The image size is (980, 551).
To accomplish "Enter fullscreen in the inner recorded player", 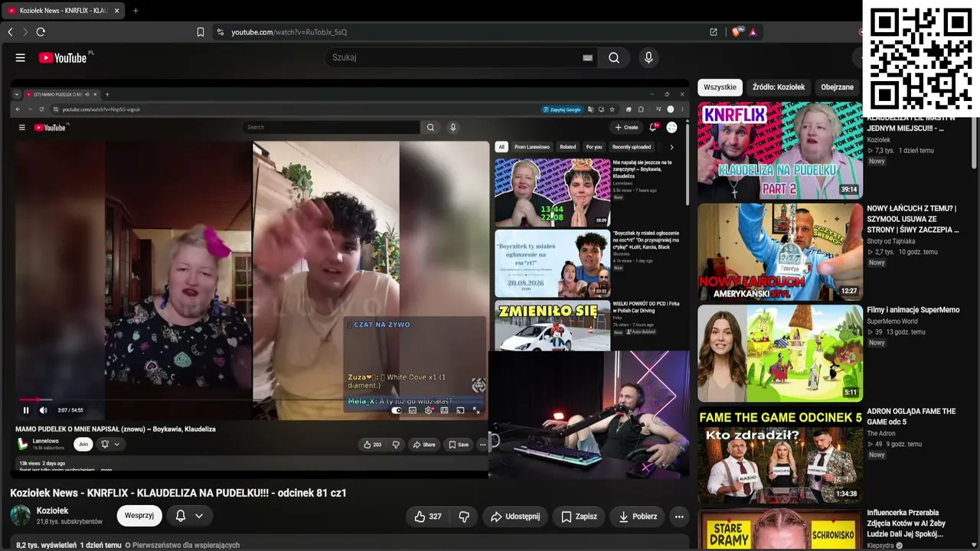I will (x=476, y=410).
